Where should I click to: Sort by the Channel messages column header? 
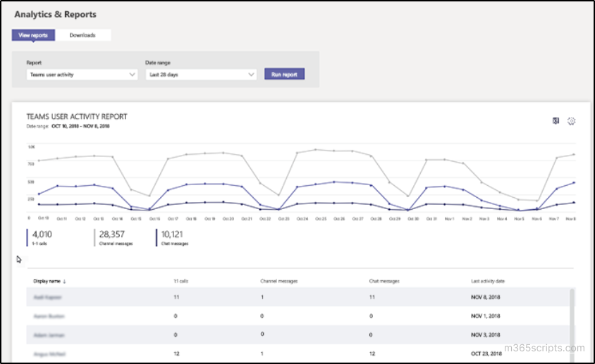click(279, 281)
